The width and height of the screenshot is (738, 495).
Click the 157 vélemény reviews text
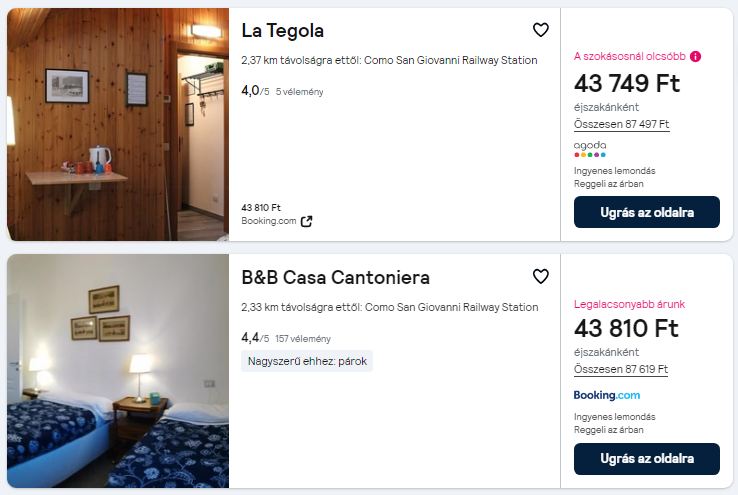pos(303,338)
